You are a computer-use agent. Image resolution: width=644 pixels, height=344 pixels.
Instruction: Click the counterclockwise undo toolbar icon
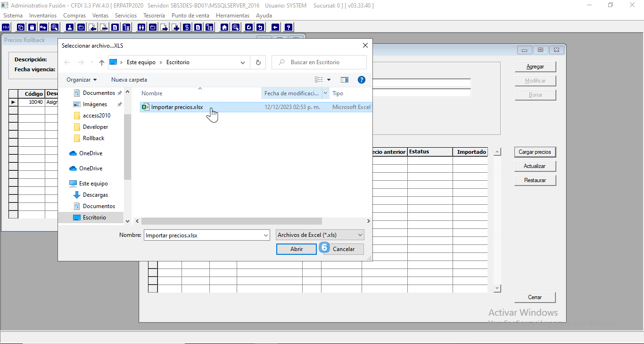(x=260, y=27)
